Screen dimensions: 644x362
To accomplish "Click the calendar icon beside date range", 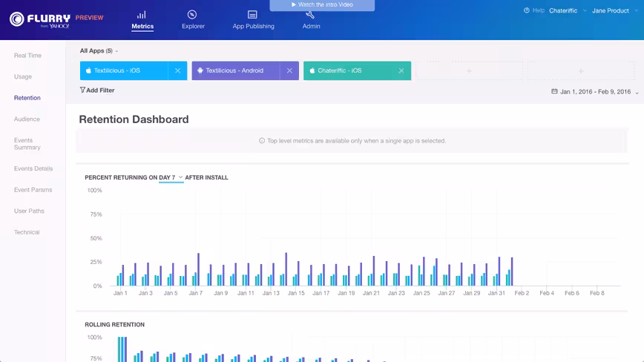I will point(554,91).
